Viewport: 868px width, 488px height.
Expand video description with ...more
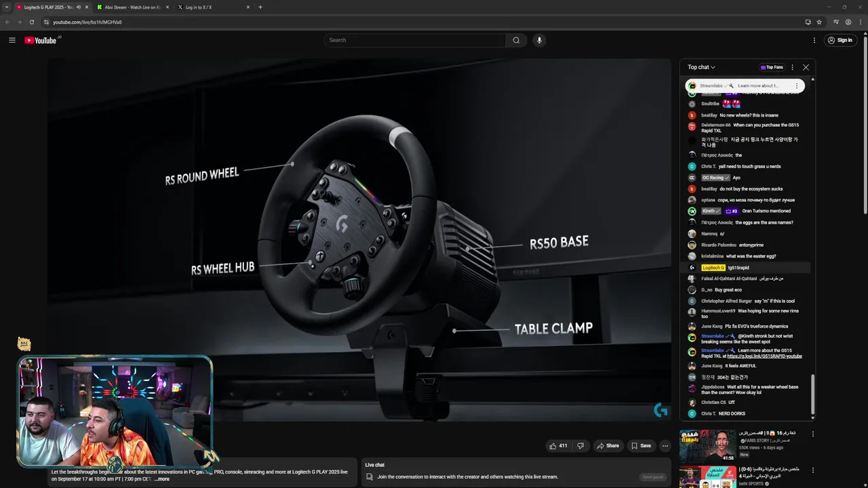pos(162,479)
